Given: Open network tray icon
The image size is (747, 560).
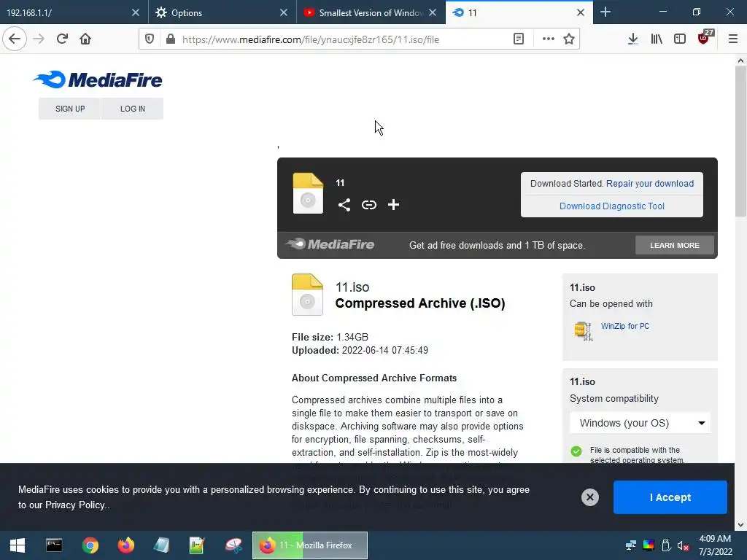Looking at the screenshot, I should point(631,545).
